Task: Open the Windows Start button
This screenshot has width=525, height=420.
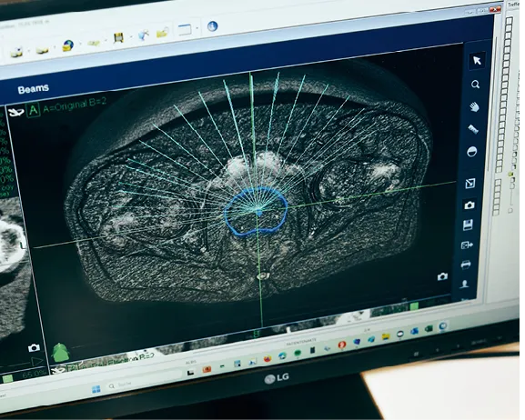Action: point(96,389)
